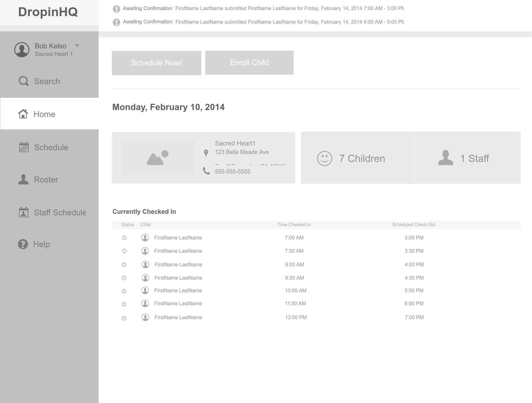Click child avatar in the 7:30 AM row
Viewport: 532px width, 403px height.
(x=145, y=251)
